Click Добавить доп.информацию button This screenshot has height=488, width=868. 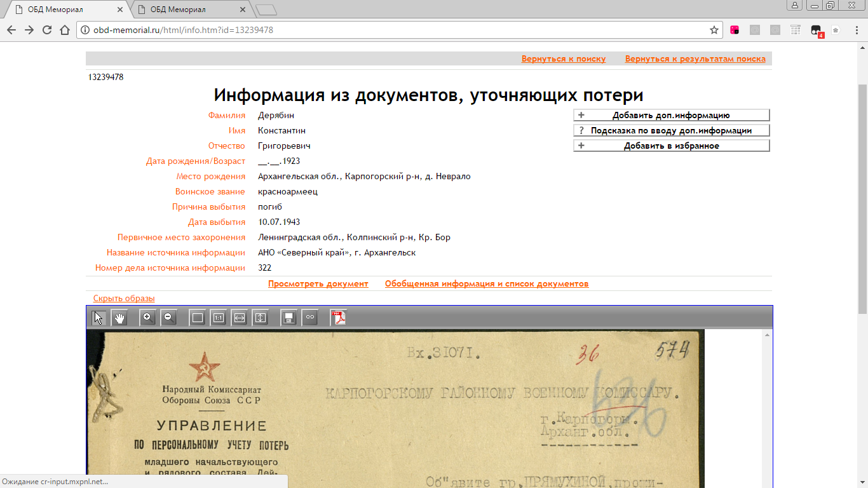(672, 115)
